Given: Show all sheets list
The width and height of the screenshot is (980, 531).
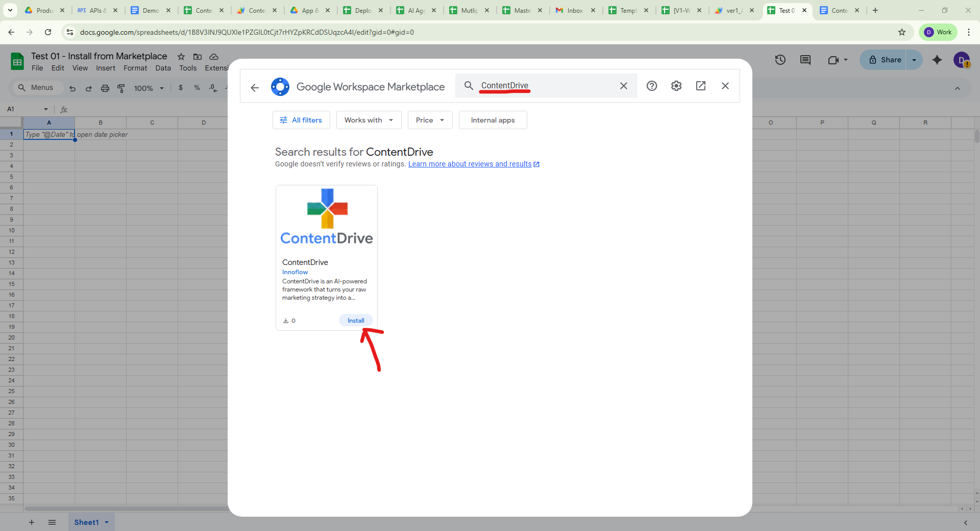Looking at the screenshot, I should pos(52,522).
